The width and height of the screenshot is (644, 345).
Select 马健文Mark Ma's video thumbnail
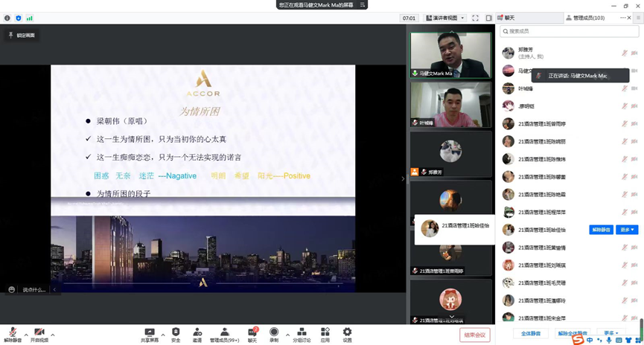[x=450, y=55]
